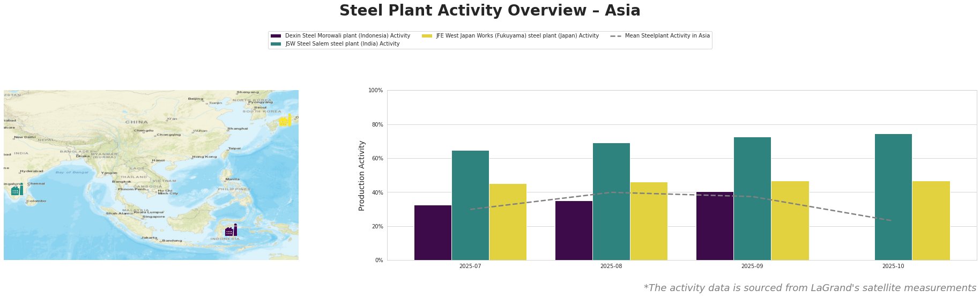The height and width of the screenshot is (297, 980).
Task: Click the Steel Plant Activity Overview title
Action: (x=489, y=11)
